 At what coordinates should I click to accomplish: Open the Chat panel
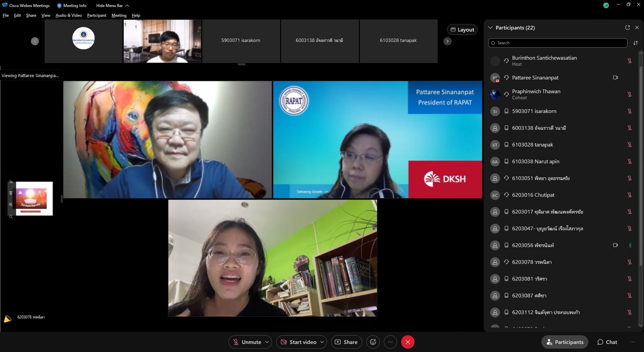(607, 342)
